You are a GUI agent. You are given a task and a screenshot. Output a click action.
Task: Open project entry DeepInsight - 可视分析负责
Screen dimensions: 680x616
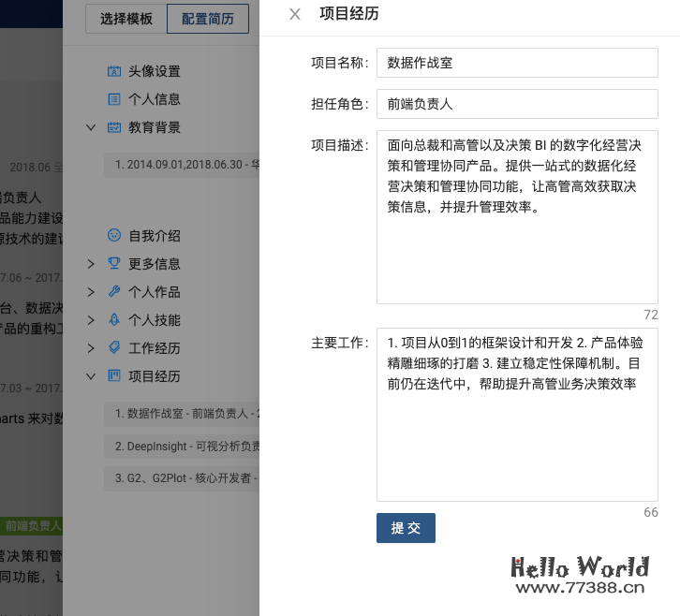coord(182,446)
